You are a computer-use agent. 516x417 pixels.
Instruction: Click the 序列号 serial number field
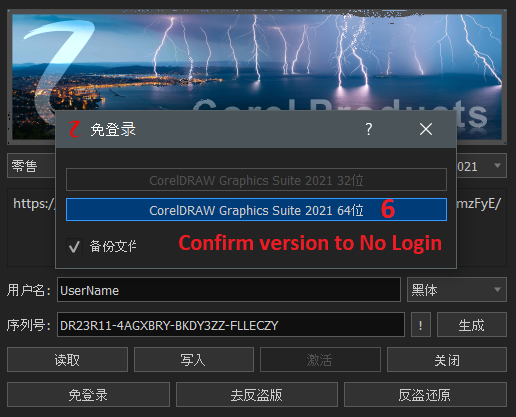[x=231, y=325]
